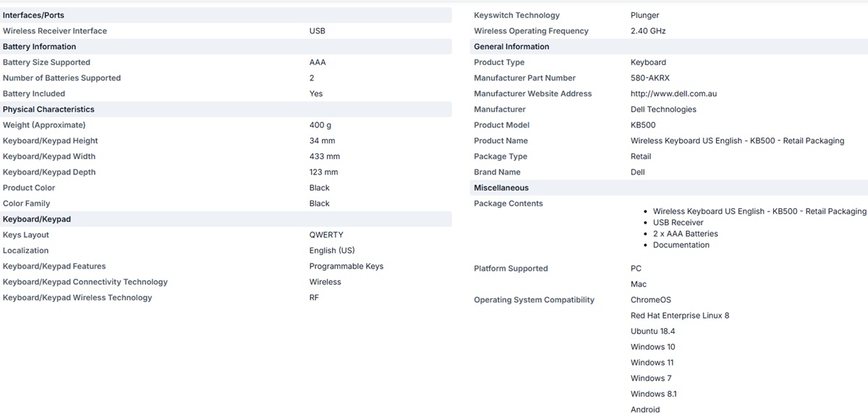Screen dimensions: 868x414
Task: Select the Keyboard/Keypad Depth label
Action: pyautogui.click(x=49, y=172)
